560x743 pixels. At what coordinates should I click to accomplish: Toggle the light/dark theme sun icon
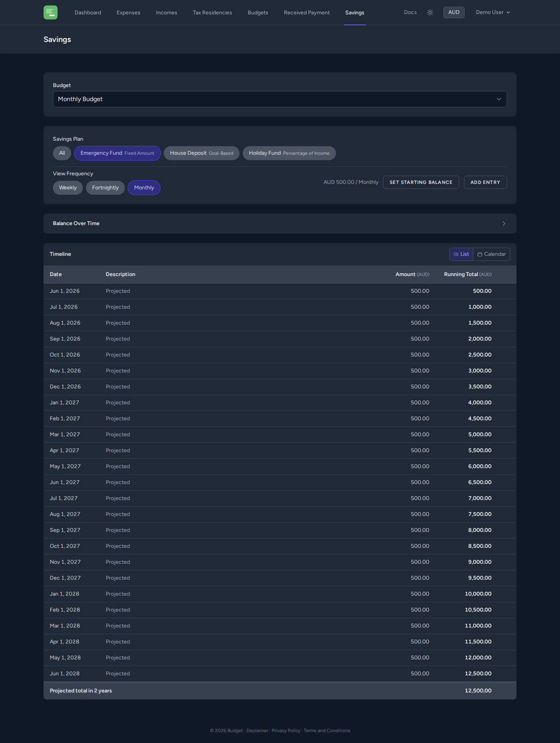click(430, 12)
